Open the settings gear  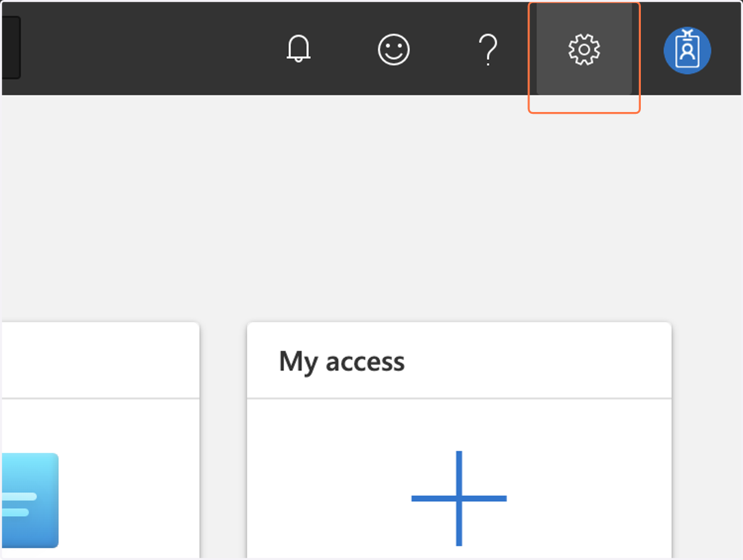point(584,50)
